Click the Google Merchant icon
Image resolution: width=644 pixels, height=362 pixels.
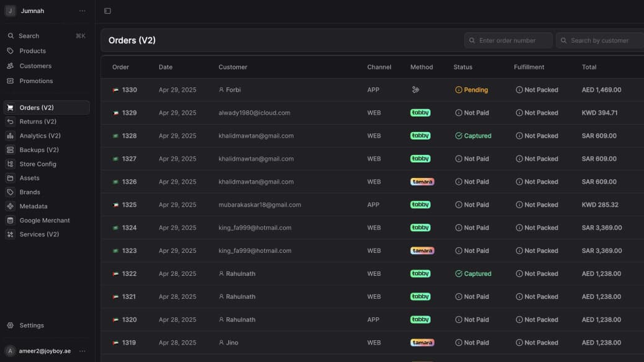coord(10,221)
